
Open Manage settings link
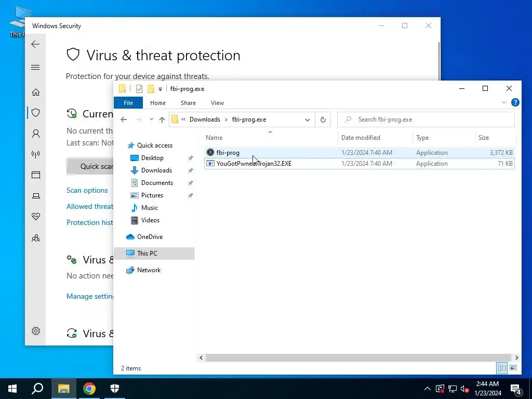pyautogui.click(x=90, y=296)
